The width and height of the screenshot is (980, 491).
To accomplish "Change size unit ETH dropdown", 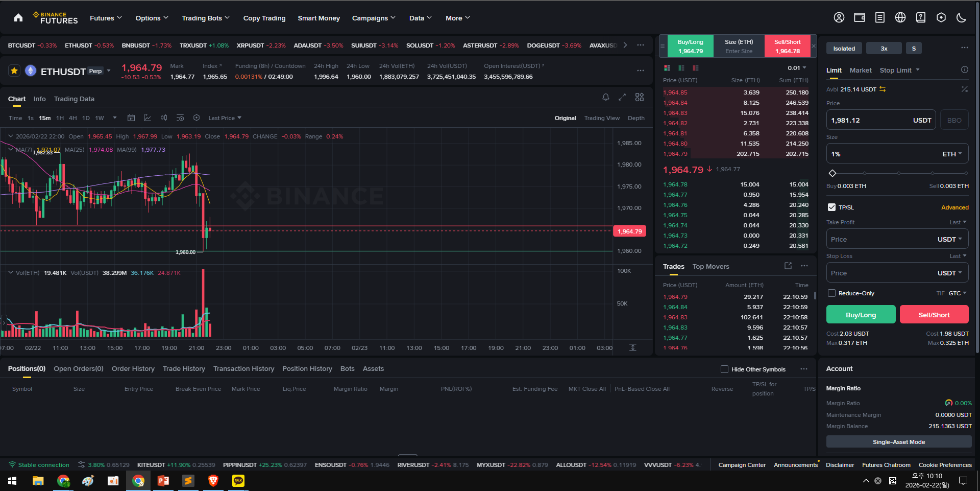I will pos(952,154).
